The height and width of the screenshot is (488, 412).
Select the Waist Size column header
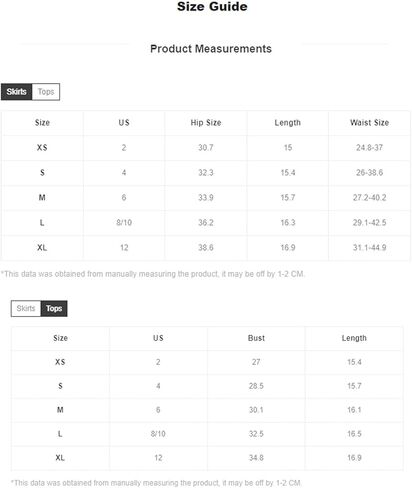coord(369,123)
